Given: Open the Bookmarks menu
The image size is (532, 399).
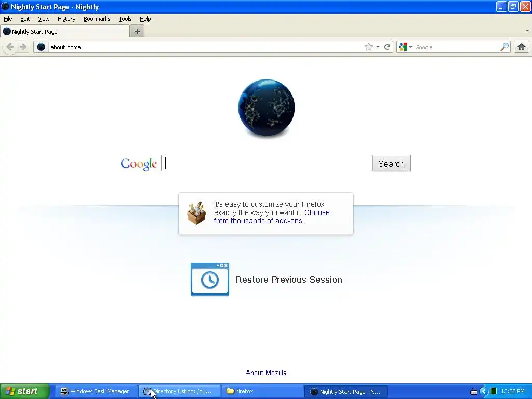Looking at the screenshot, I should pos(97,19).
